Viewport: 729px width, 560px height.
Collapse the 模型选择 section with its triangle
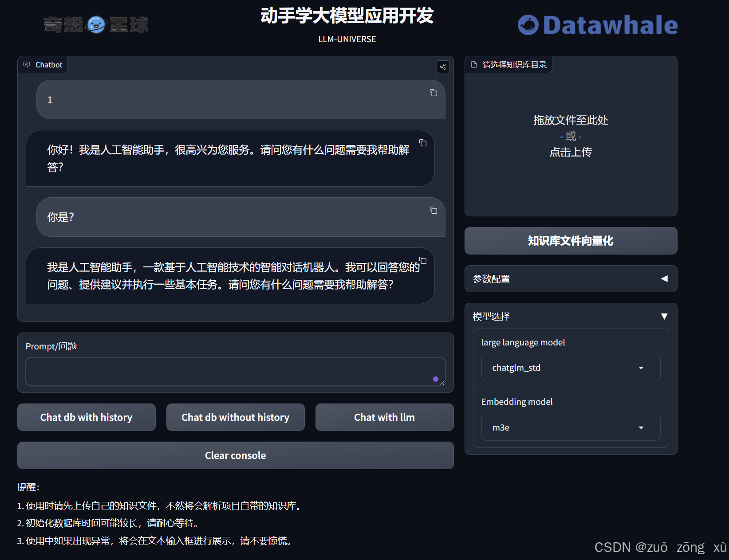pyautogui.click(x=664, y=316)
